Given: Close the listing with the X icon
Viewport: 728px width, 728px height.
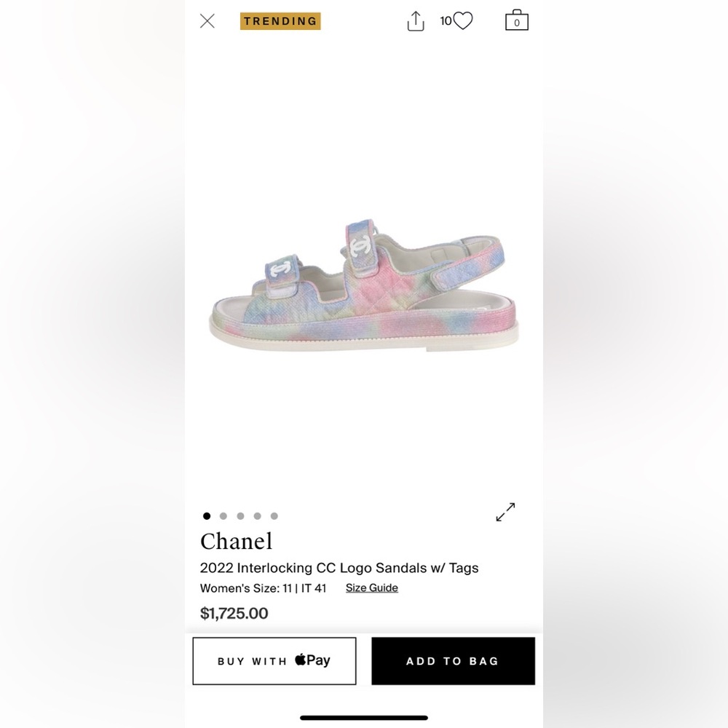Looking at the screenshot, I should point(207,21).
